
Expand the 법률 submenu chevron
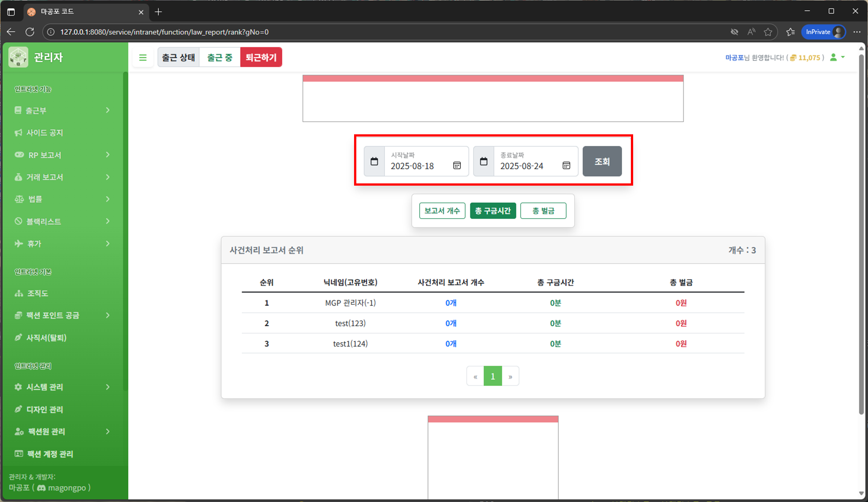[x=108, y=199]
